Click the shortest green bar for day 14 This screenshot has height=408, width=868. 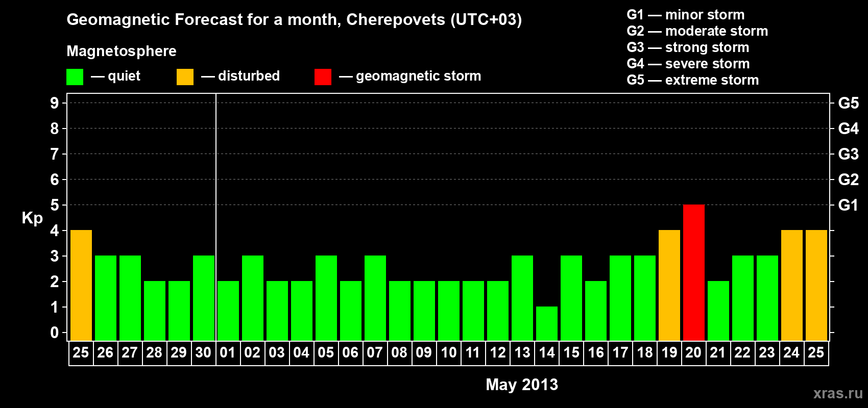click(x=546, y=323)
